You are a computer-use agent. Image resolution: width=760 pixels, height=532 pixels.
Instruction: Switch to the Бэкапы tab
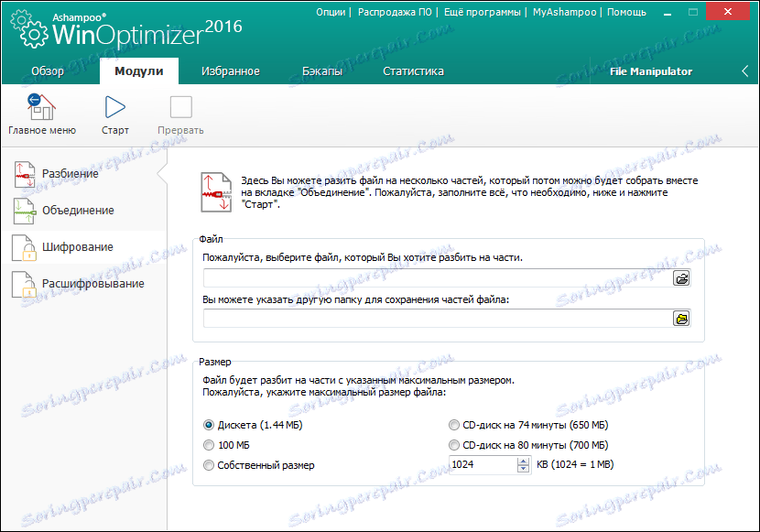[321, 70]
